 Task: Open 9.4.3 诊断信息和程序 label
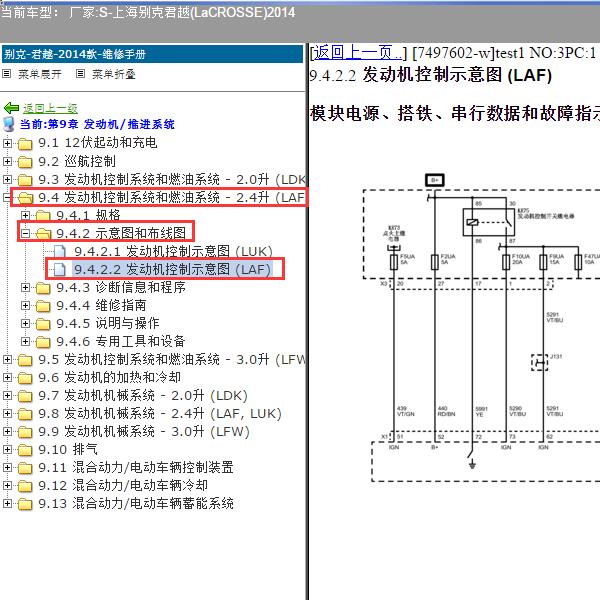coord(121,287)
